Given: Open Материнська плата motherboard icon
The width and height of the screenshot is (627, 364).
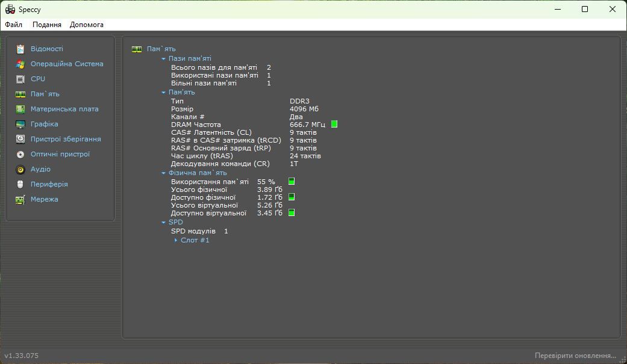Looking at the screenshot, I should tap(20, 109).
